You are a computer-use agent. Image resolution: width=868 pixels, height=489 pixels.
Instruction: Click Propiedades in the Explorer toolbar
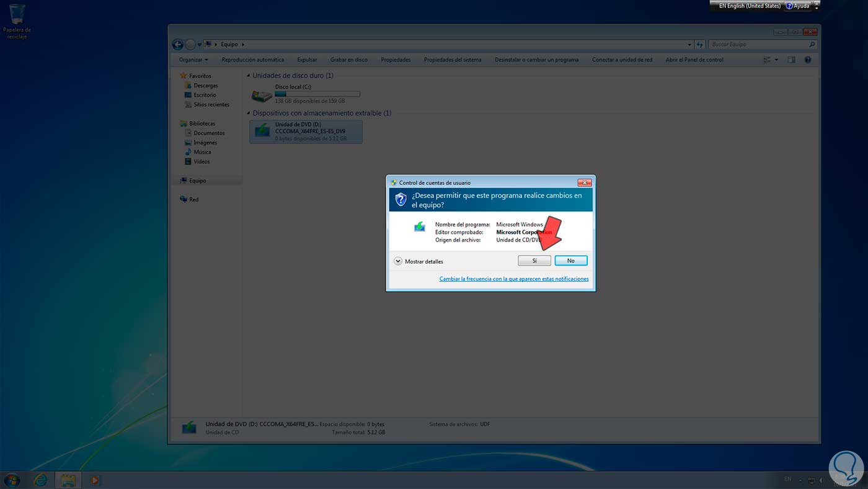pyautogui.click(x=396, y=60)
